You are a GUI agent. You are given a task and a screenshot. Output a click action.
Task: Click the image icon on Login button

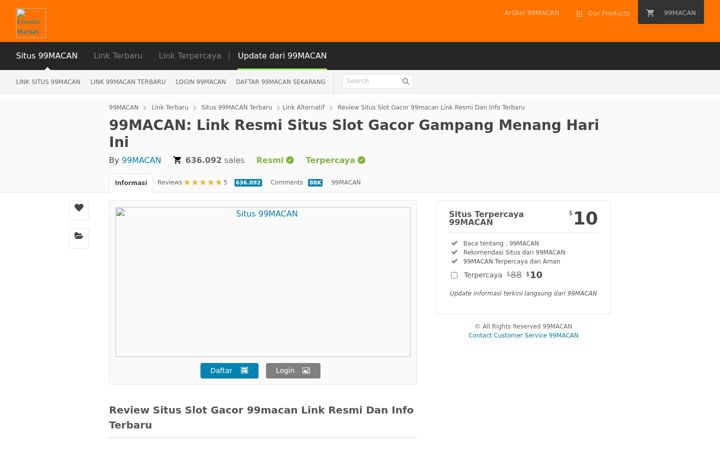(x=306, y=371)
